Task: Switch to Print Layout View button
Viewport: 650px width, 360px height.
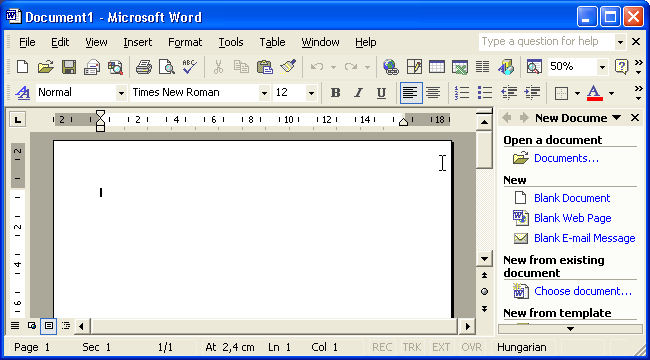Action: tap(49, 326)
